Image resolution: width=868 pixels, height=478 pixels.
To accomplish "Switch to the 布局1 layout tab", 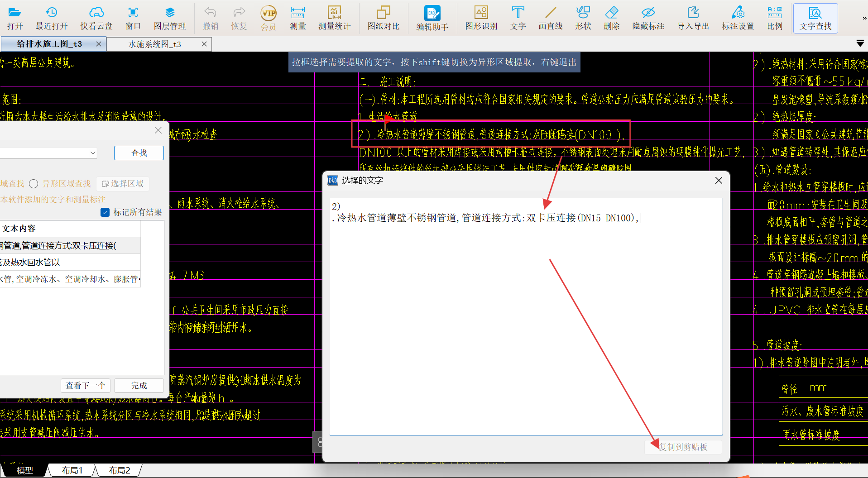I will (x=72, y=470).
